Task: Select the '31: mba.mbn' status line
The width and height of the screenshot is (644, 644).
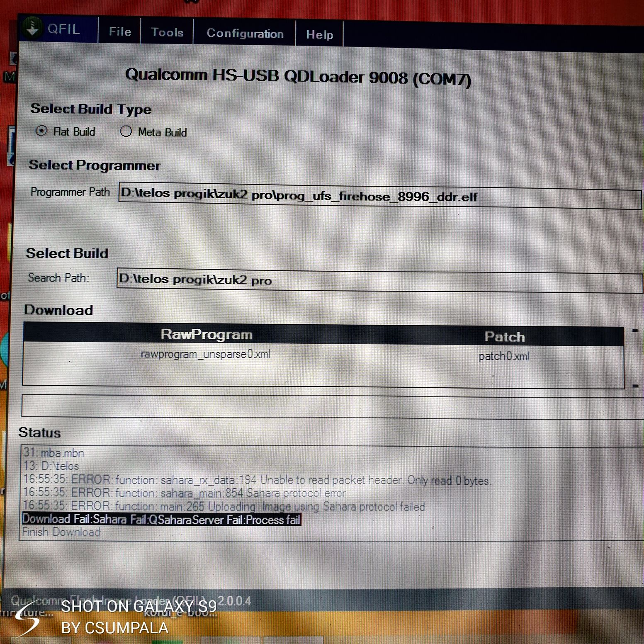Action: pyautogui.click(x=54, y=453)
